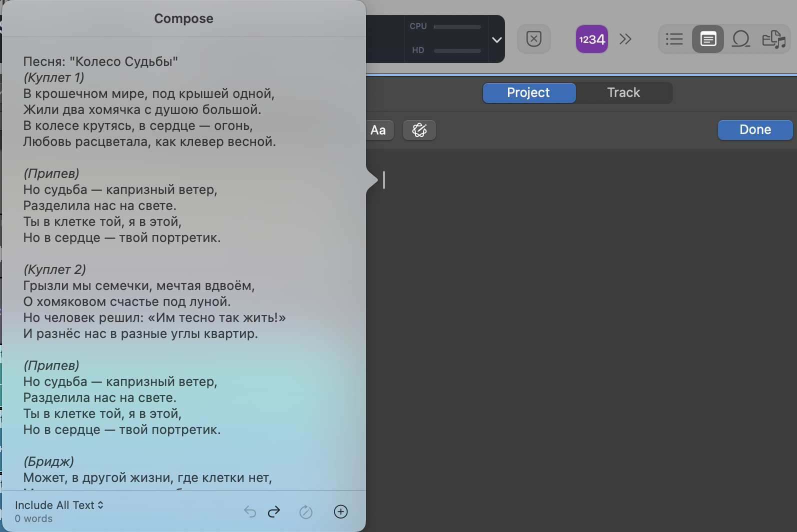Open the Writing Tools icon next to Aa

(x=419, y=130)
